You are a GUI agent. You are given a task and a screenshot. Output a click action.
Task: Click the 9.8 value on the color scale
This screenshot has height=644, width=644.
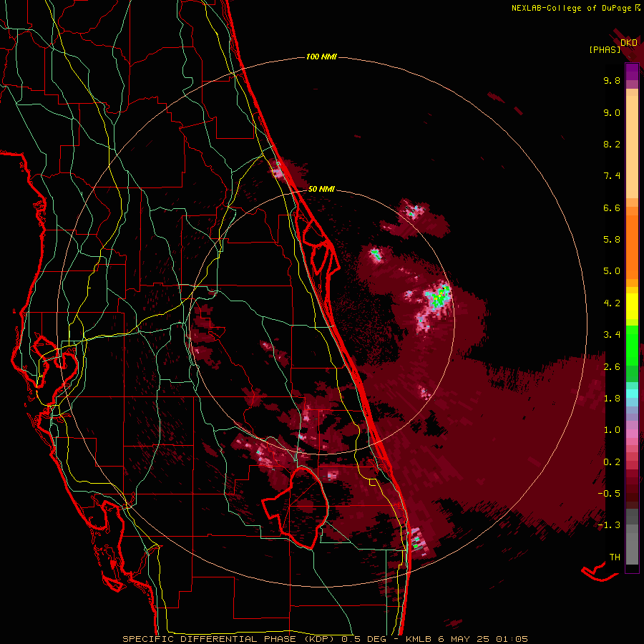click(x=612, y=80)
